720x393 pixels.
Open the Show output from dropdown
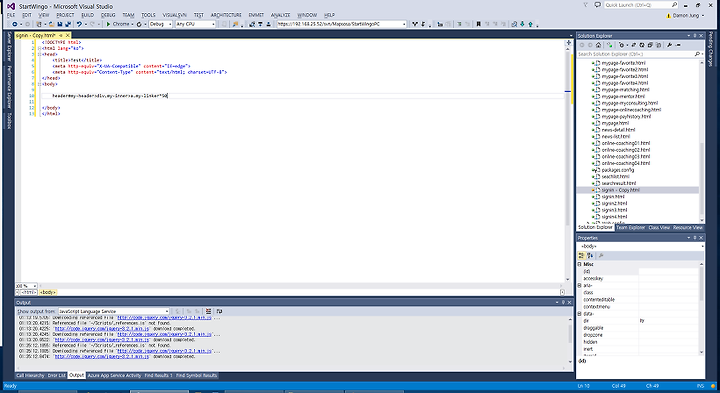(167, 311)
